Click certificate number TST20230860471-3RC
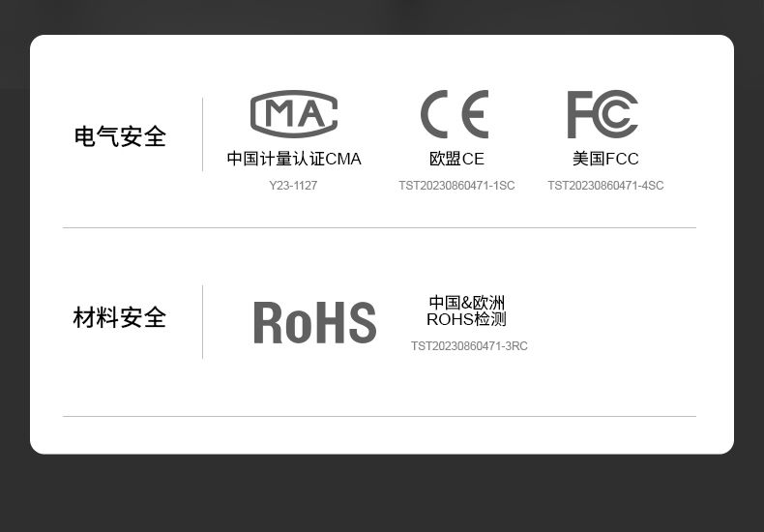 (x=469, y=346)
